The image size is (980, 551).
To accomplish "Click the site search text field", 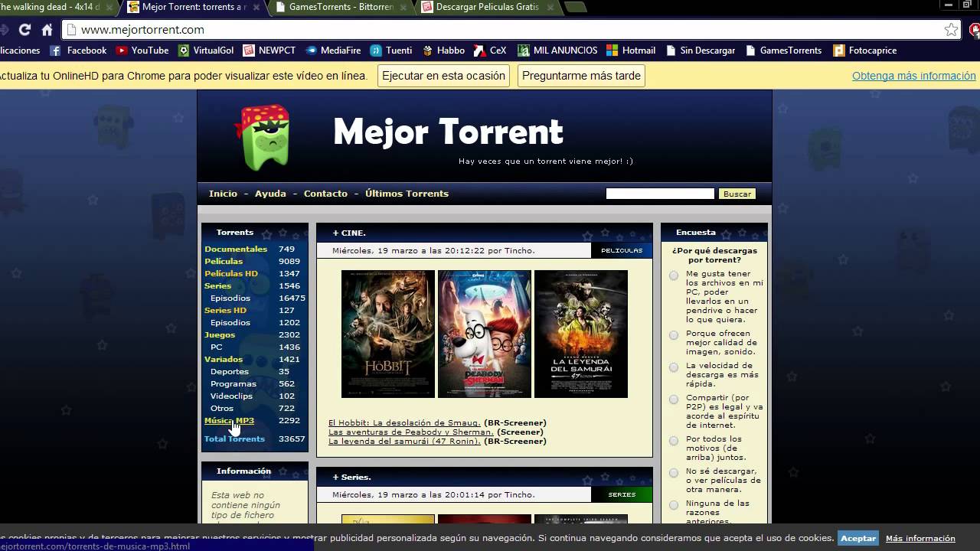I will 660,194.
